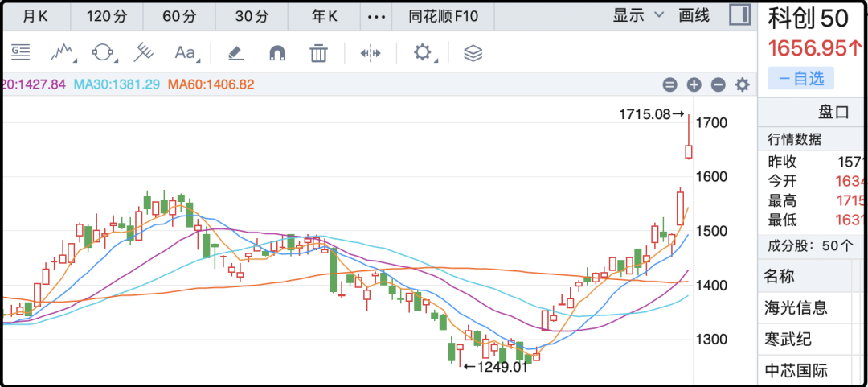Image resolution: width=868 pixels, height=387 pixels.
Task: Delete drawings with the trash icon
Action: point(318,53)
